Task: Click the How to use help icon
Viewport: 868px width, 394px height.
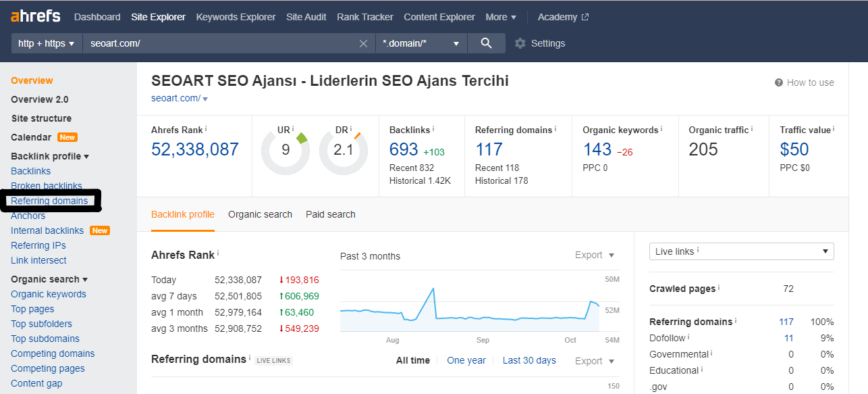Action: (x=779, y=82)
